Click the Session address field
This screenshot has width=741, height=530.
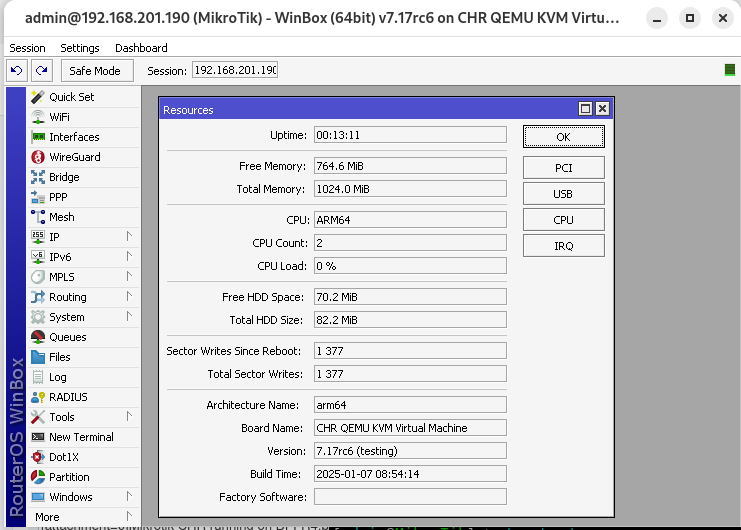[235, 70]
